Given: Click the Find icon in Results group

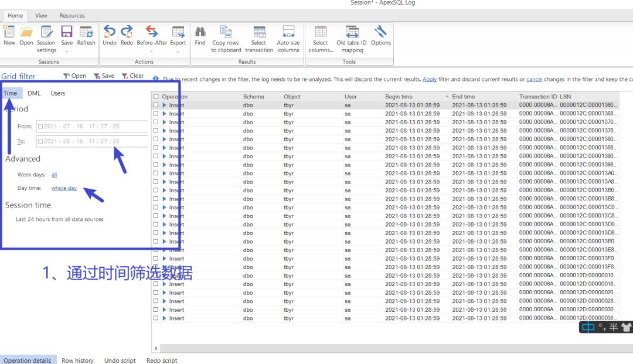Looking at the screenshot, I should coord(200,33).
